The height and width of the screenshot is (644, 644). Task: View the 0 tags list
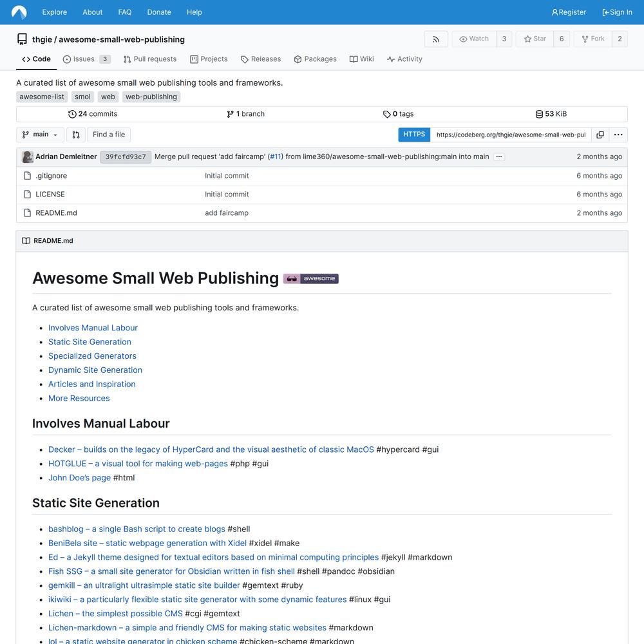click(x=399, y=114)
